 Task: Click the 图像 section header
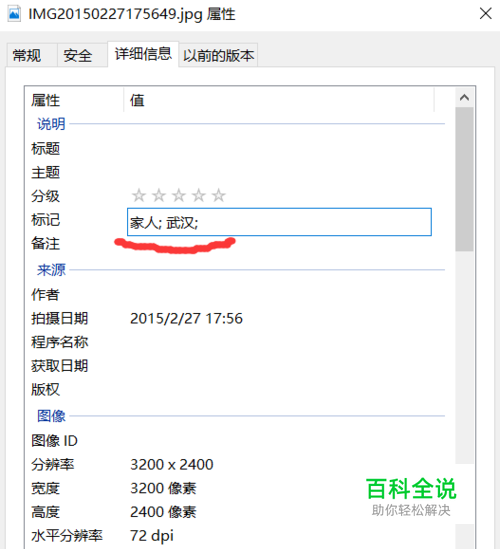pos(51,416)
